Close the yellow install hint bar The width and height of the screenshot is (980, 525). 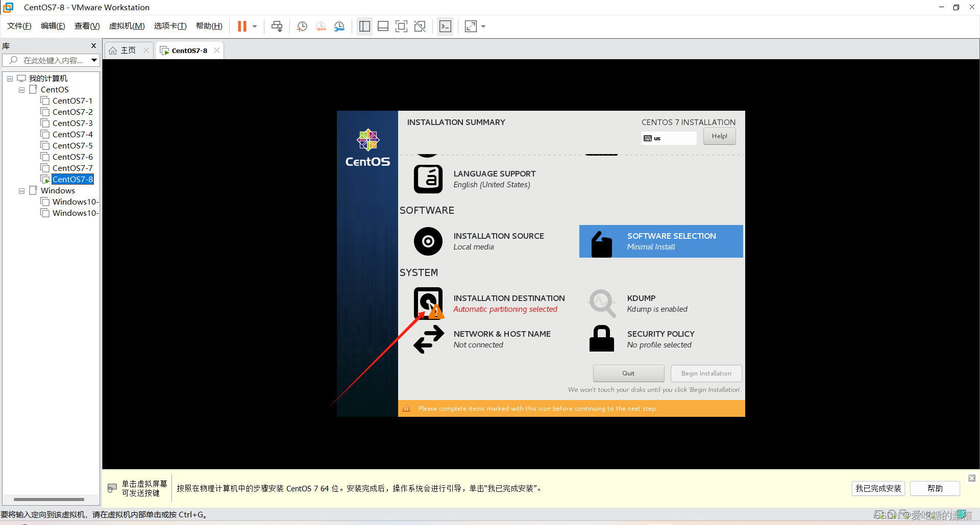(x=972, y=478)
